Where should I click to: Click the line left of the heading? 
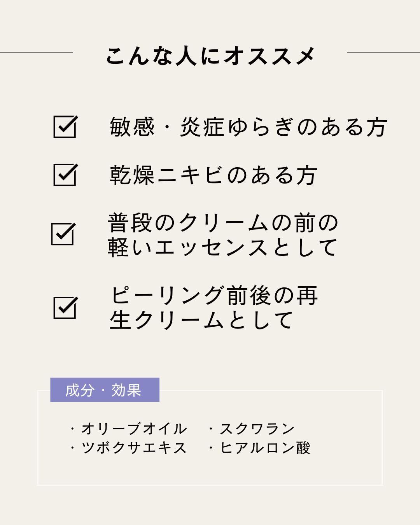[x=36, y=52]
